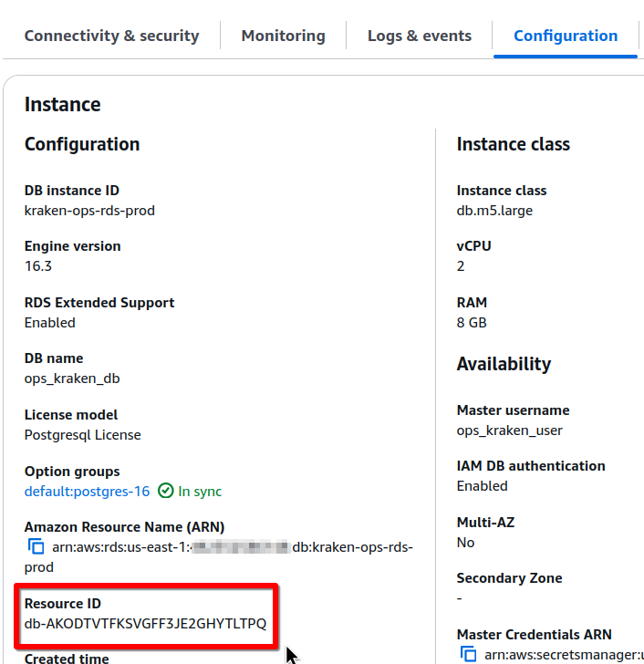Click the DB name ops_kraken_db
This screenshot has width=644, height=664.
72,379
